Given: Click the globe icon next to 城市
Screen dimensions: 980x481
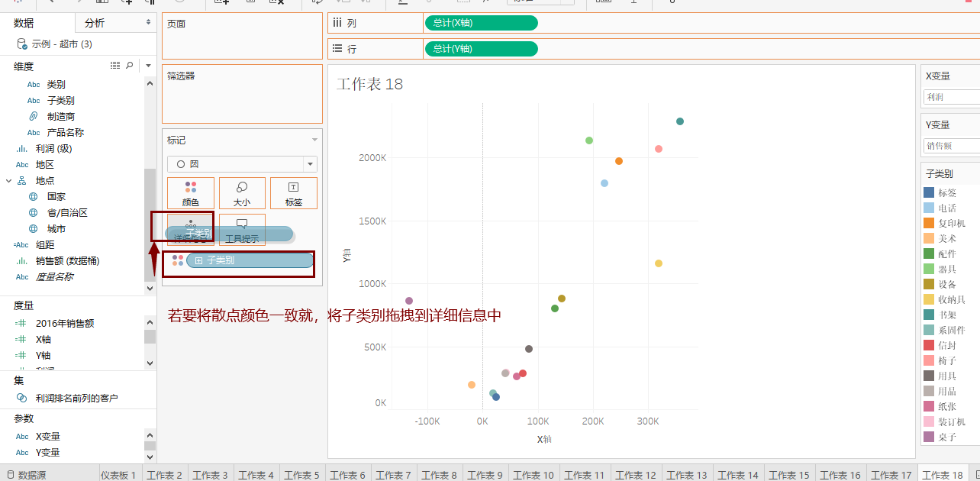Looking at the screenshot, I should (34, 228).
